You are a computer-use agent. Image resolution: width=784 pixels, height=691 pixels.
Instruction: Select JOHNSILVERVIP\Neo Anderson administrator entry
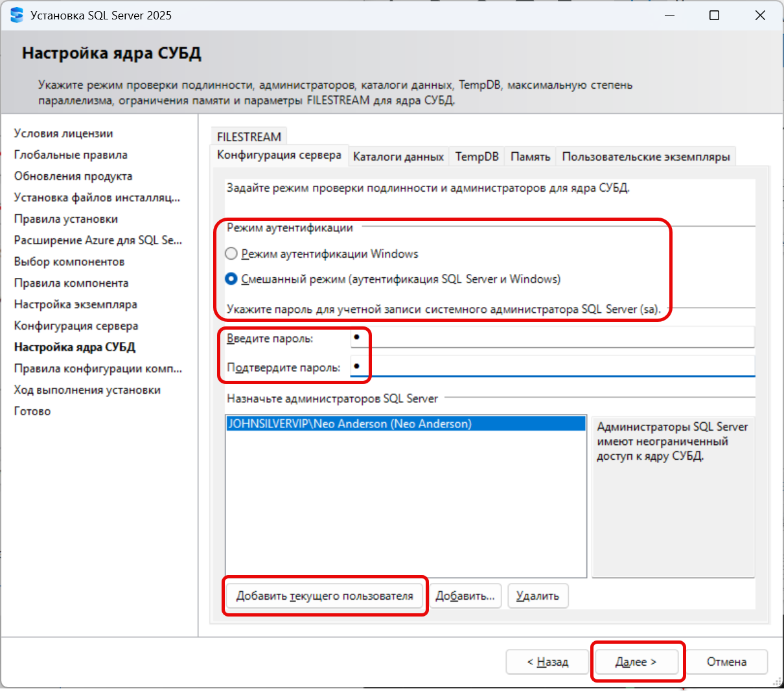tap(406, 424)
